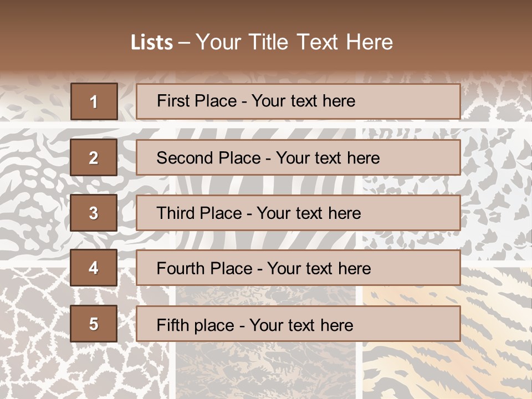Select the Your Title Text Here heading
The width and height of the screenshot is (532, 399).
[x=294, y=42]
